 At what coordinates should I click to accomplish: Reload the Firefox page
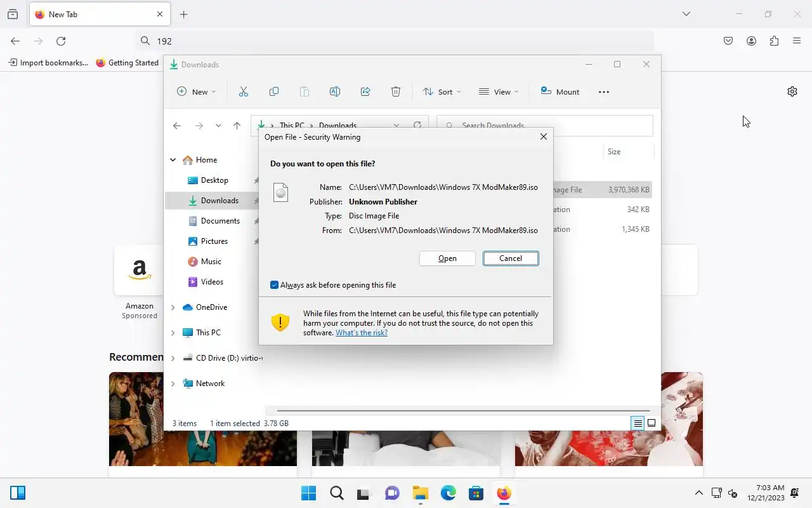click(61, 41)
